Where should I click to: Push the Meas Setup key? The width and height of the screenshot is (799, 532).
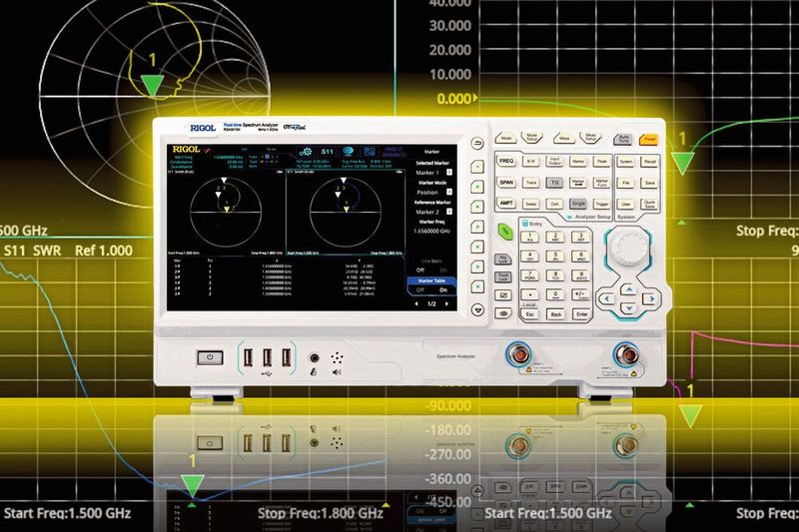coord(590,138)
